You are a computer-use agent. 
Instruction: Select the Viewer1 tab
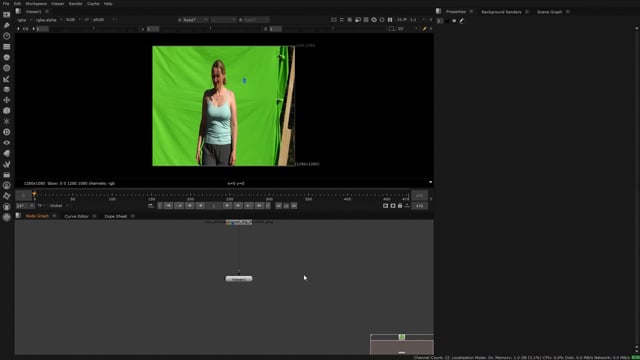(33, 12)
